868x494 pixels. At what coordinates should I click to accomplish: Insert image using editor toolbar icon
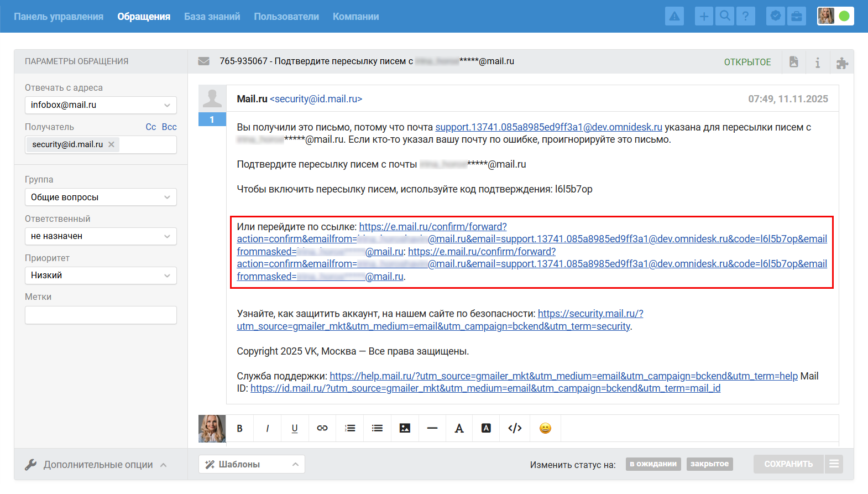(405, 428)
